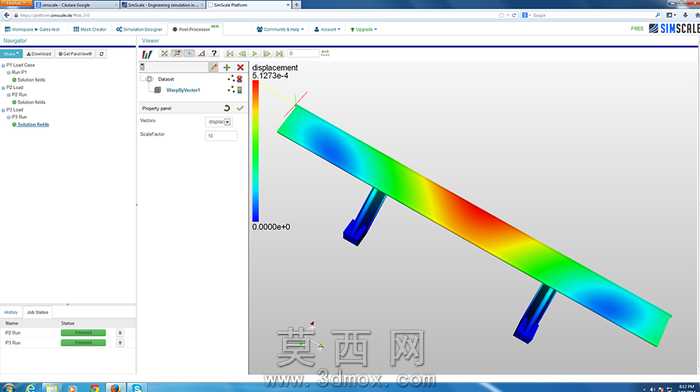Click the Dataset legend toggle icon
The height and width of the screenshot is (392, 700).
240,79
